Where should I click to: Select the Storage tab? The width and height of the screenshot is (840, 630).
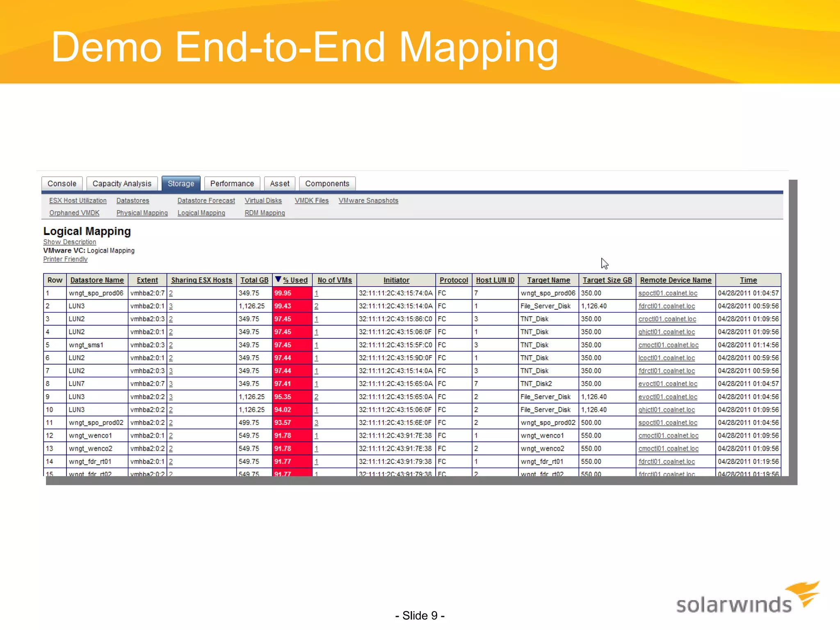[x=181, y=183]
